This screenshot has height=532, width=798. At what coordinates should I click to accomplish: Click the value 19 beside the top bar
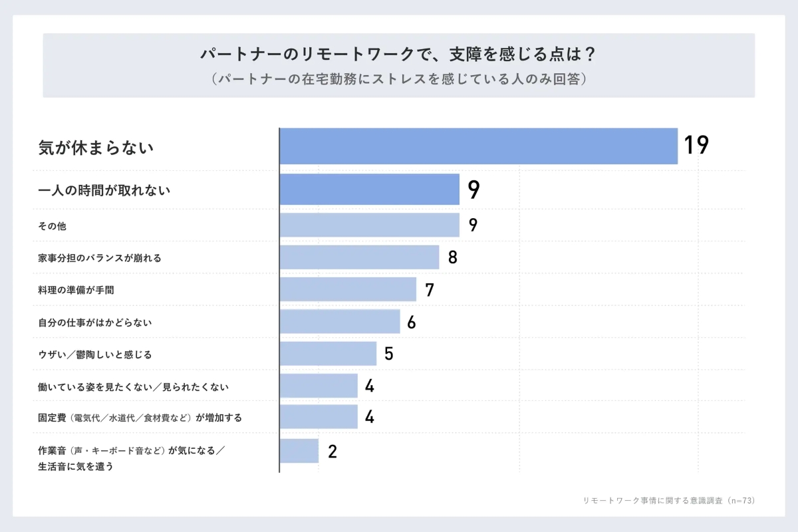pos(696,146)
